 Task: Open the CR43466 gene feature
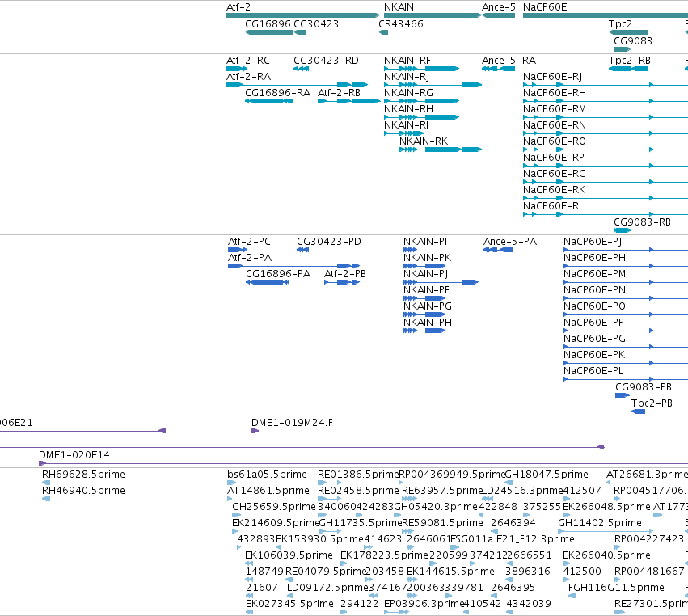pos(383,32)
